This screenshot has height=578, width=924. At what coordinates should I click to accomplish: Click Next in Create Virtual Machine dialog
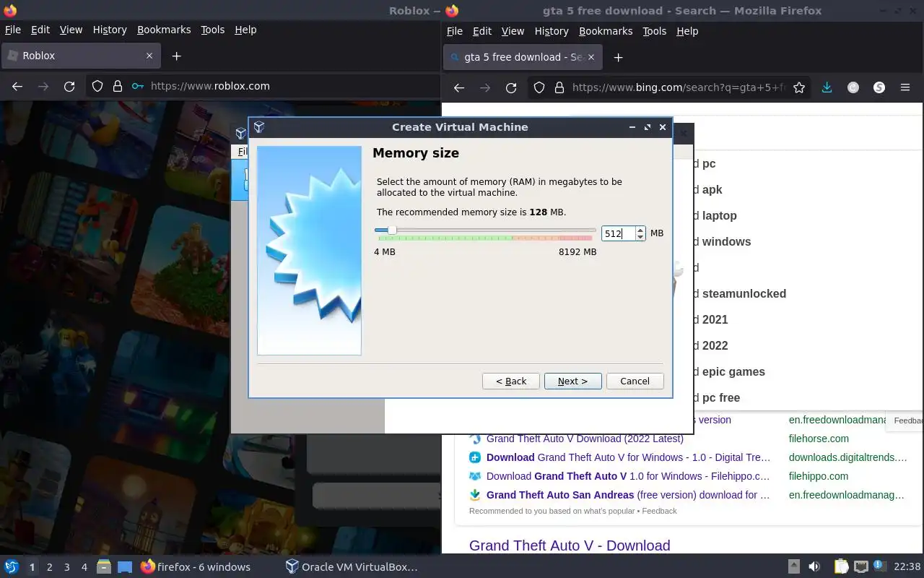(572, 381)
